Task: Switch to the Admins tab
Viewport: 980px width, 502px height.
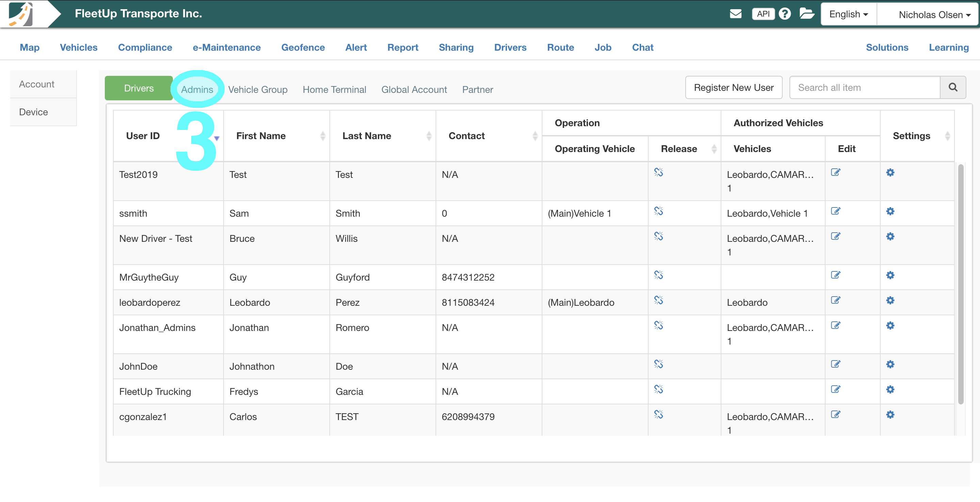Action: pyautogui.click(x=197, y=89)
